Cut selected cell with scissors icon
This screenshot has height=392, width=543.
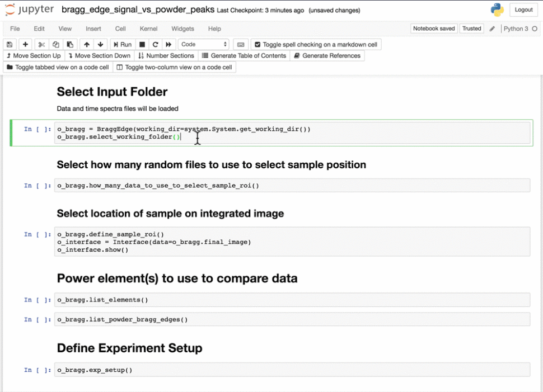[x=41, y=45]
